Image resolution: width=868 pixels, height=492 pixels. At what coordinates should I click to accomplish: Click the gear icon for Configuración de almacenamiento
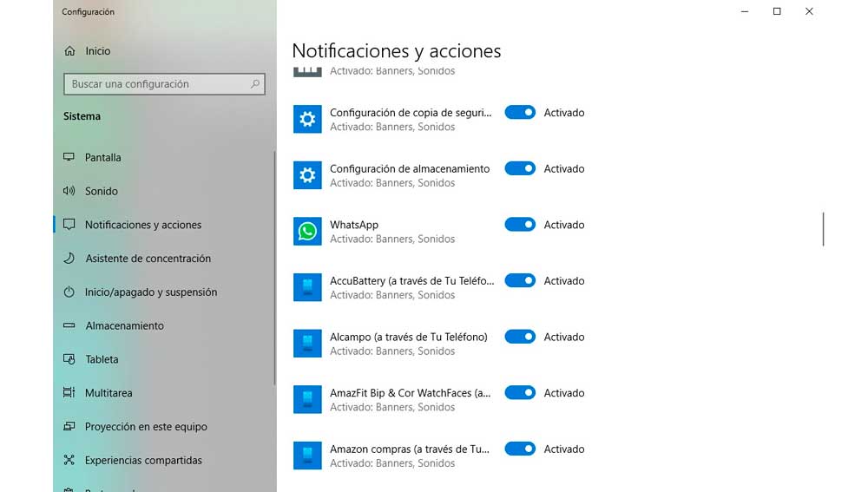pos(307,175)
